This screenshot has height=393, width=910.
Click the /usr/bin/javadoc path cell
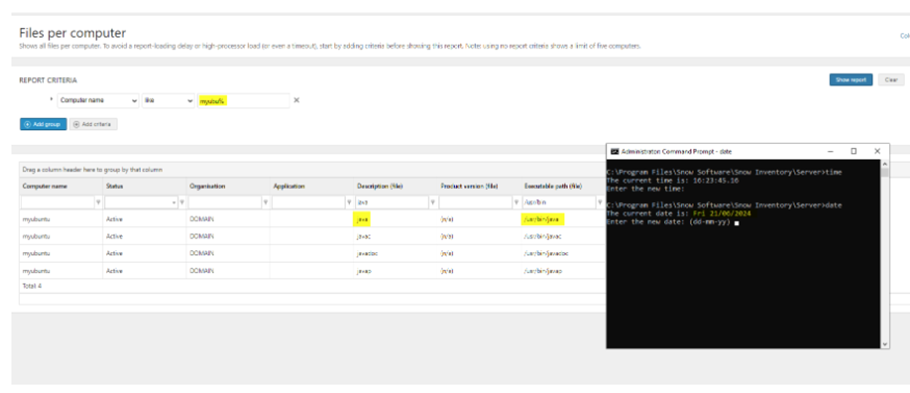coord(546,254)
